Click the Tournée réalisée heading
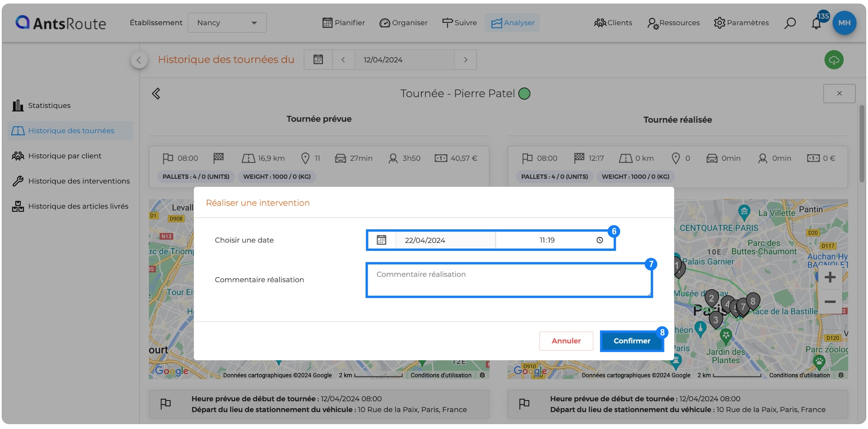 (x=678, y=120)
